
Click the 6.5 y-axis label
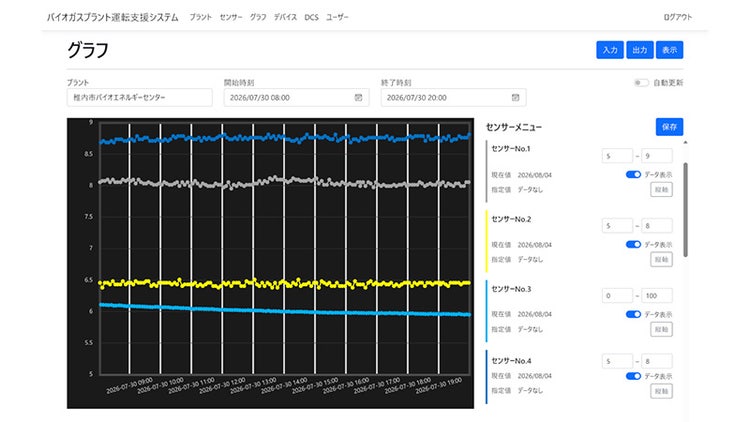coord(88,280)
